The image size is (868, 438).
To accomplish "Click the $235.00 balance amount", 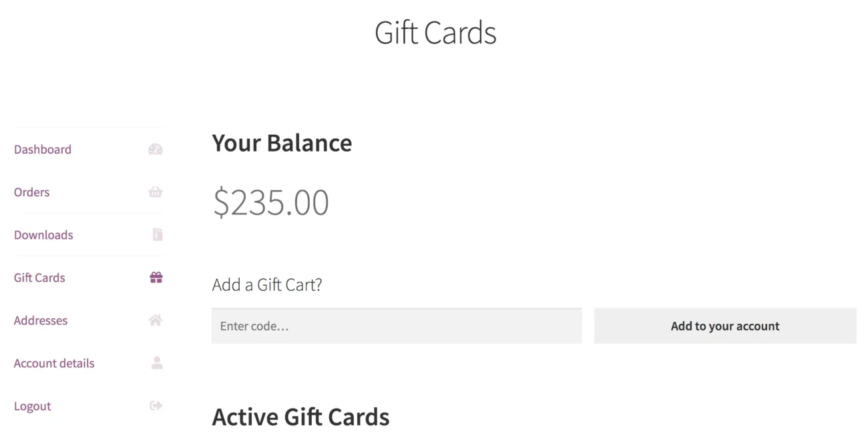I will [270, 202].
